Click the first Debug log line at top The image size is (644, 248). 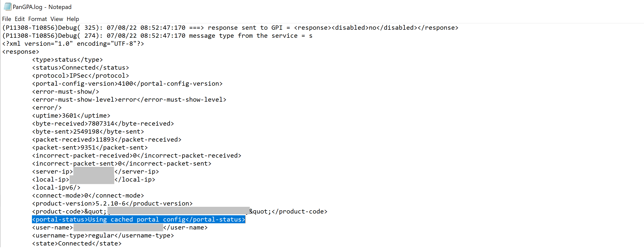tap(225, 27)
